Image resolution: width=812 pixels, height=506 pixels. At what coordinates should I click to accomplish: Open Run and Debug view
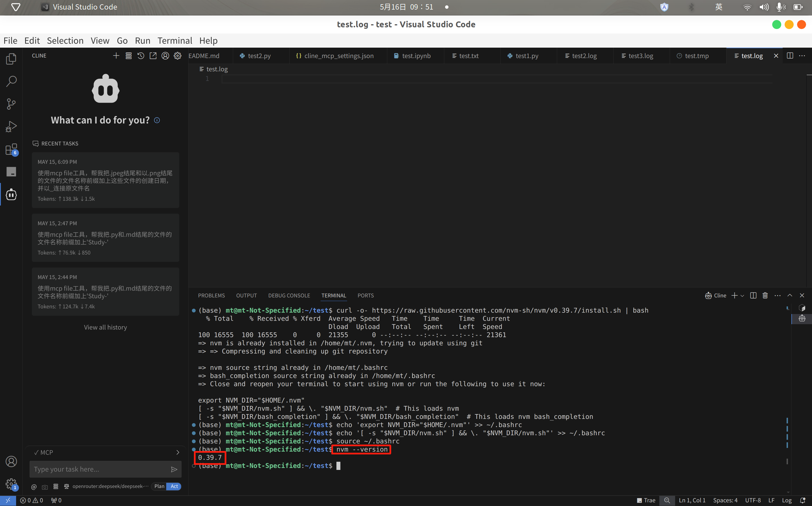pos(11,127)
